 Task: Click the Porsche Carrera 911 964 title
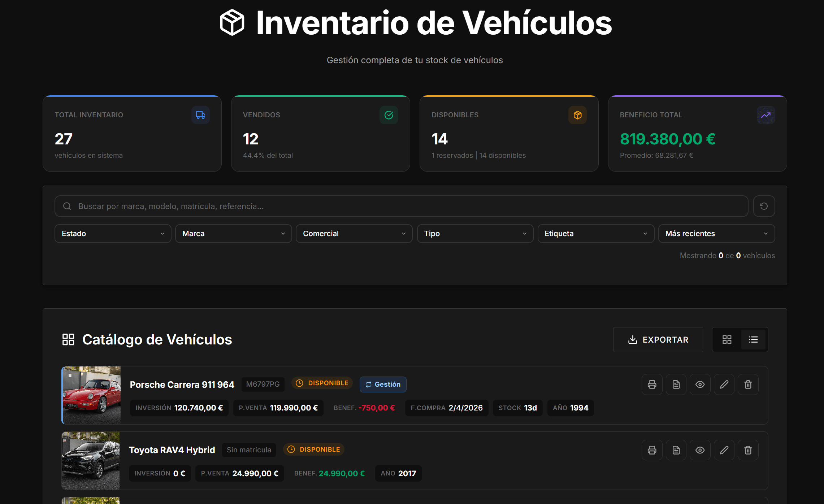(x=182, y=384)
